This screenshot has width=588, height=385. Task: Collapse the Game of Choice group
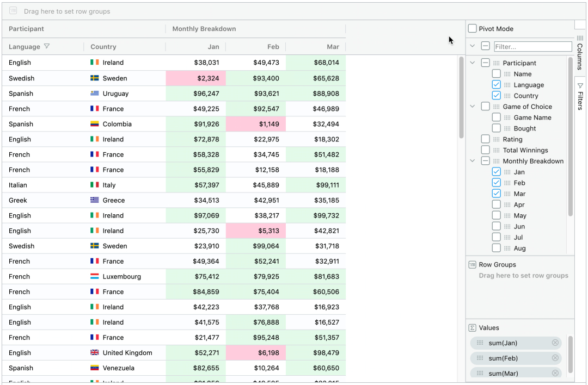[x=473, y=107]
